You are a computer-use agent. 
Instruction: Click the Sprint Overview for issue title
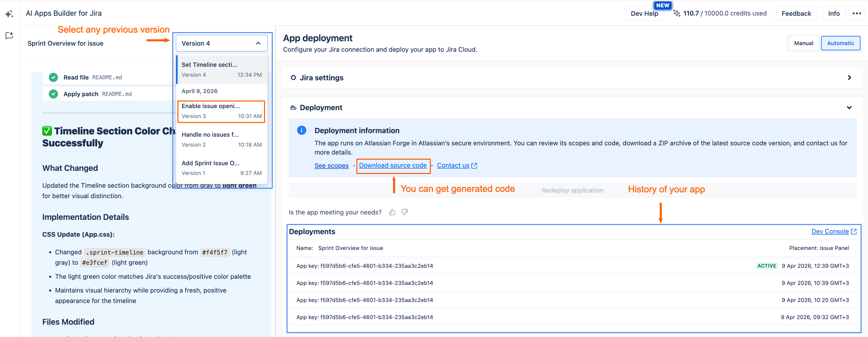coord(65,43)
